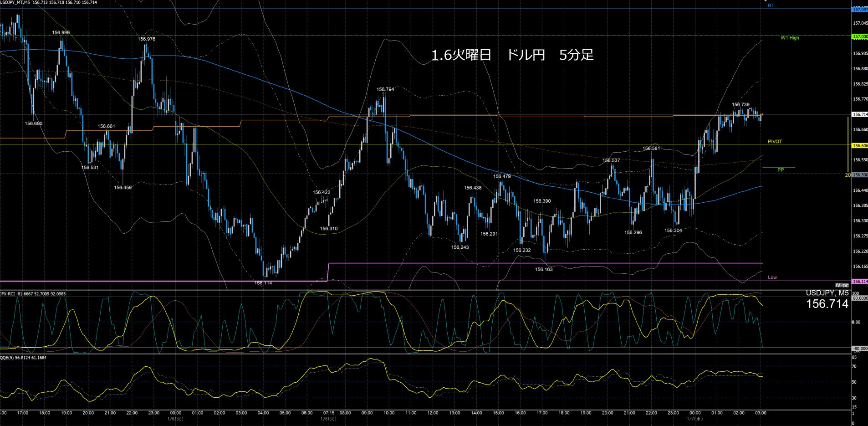
Task: Click the -80.0000 RCI level tag
Action: point(860,349)
